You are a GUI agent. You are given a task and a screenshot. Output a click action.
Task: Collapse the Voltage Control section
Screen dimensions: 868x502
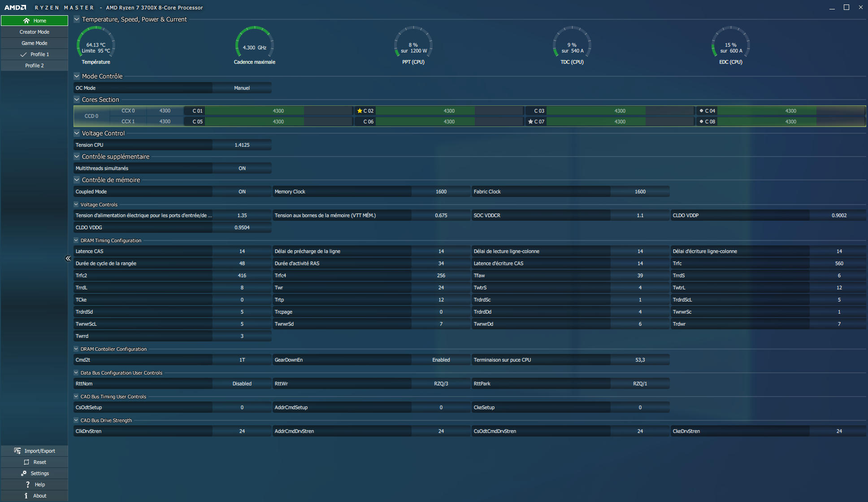[77, 133]
